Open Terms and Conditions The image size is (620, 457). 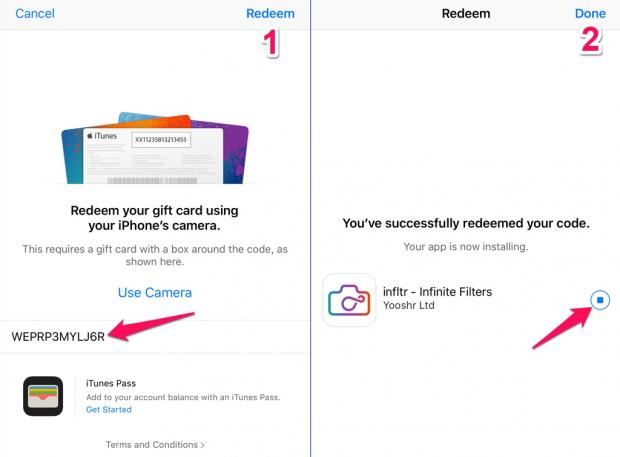pyautogui.click(x=151, y=445)
